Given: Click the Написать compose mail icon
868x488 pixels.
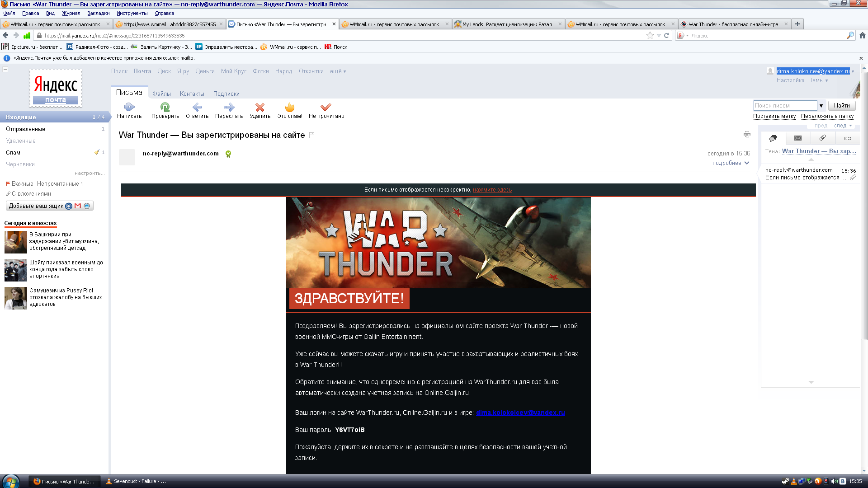Looking at the screenshot, I should [129, 107].
